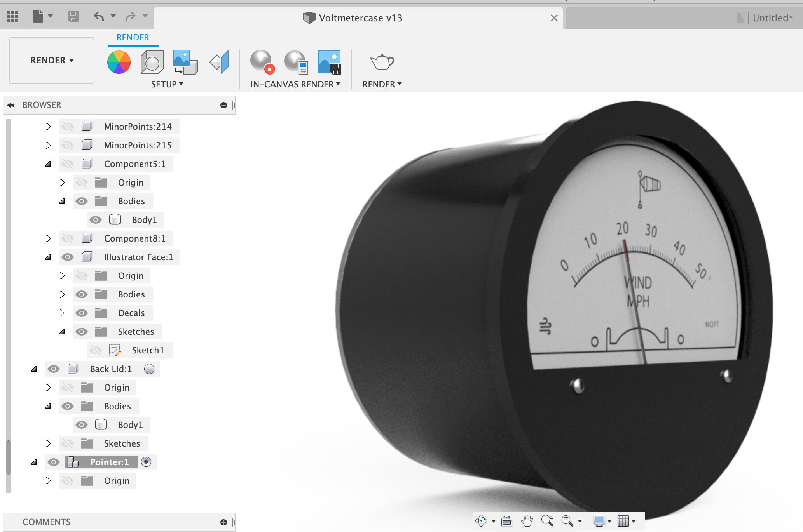803x532 pixels.
Task: Select the Pointer:1 component in browser
Action: tap(109, 462)
